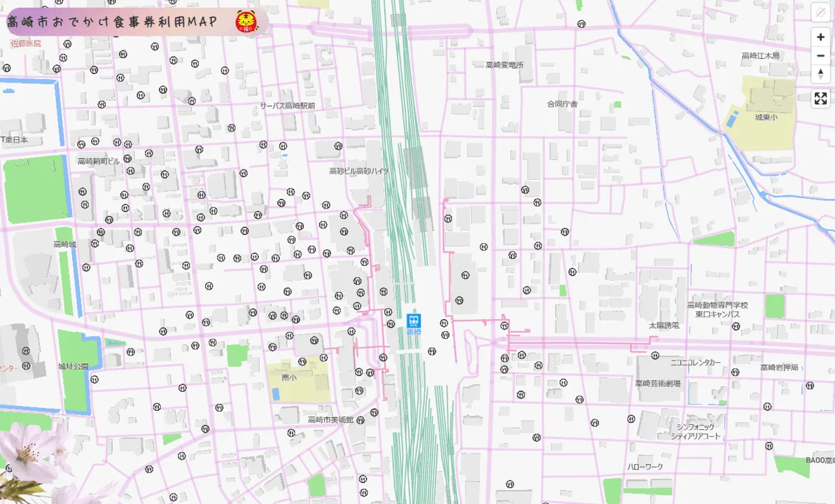
Task: Click the tiger daruma mascot in the title banner
Action: (x=246, y=21)
